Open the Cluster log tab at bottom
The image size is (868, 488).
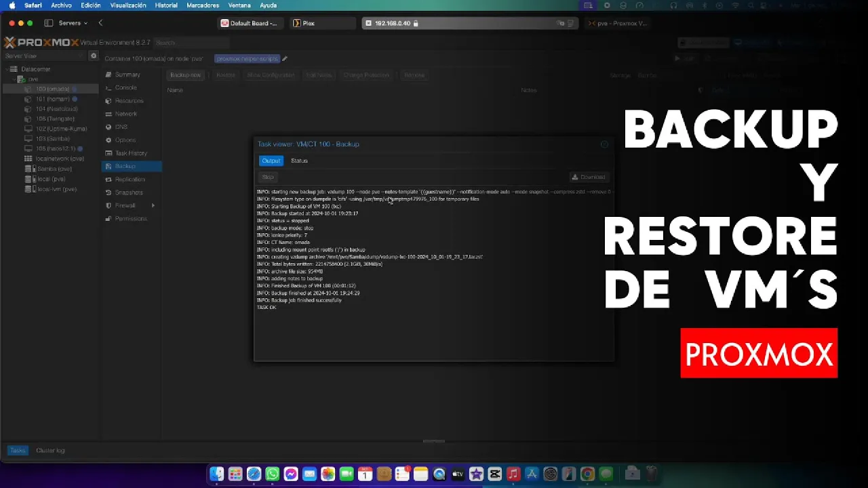pos(50,450)
